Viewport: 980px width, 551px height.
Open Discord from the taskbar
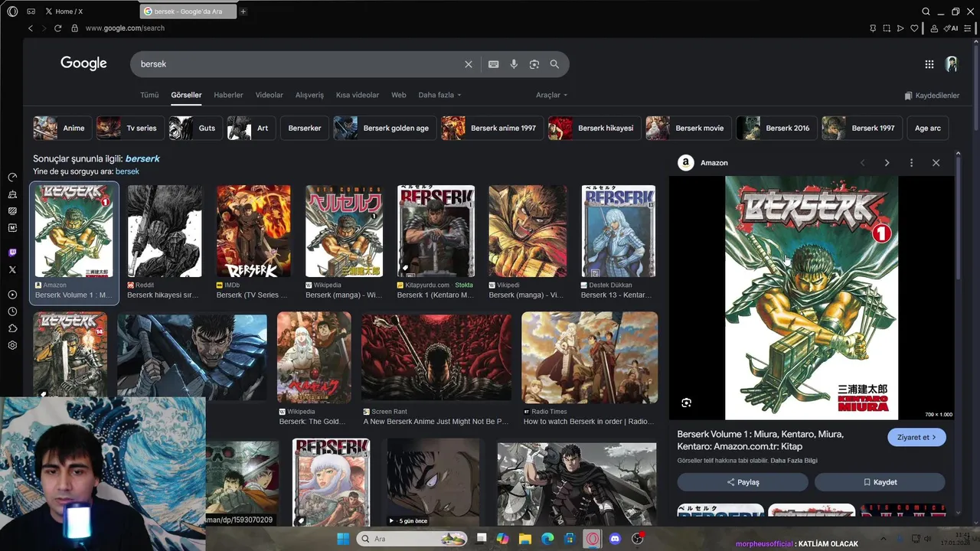[615, 539]
